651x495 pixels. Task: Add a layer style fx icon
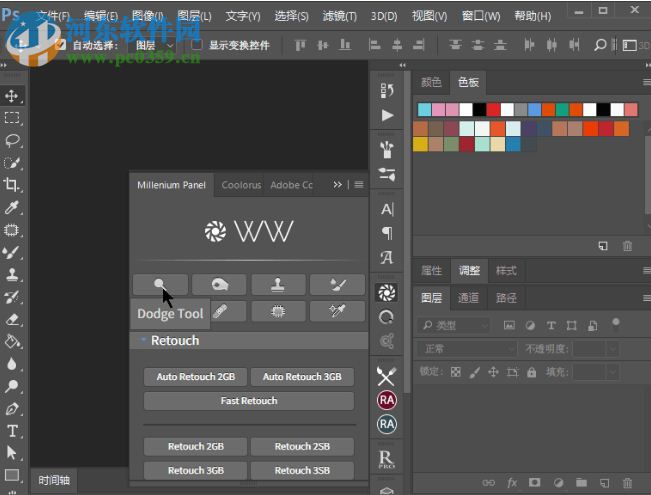pos(512,483)
